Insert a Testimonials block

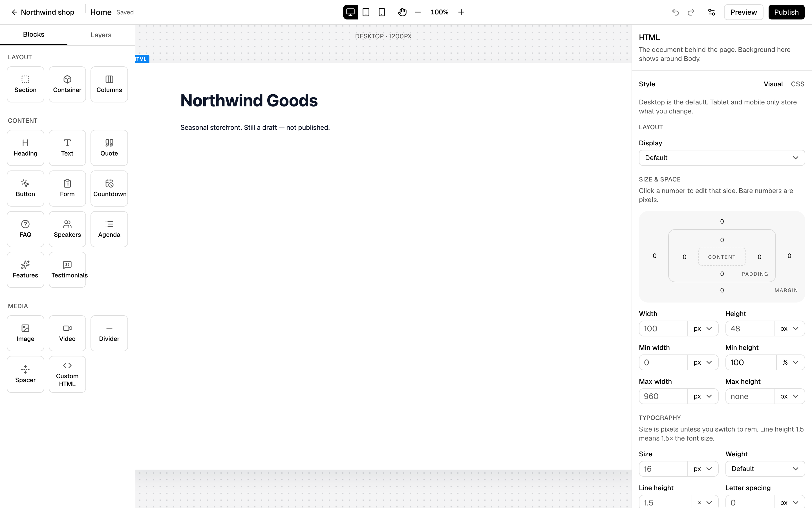tap(67, 270)
